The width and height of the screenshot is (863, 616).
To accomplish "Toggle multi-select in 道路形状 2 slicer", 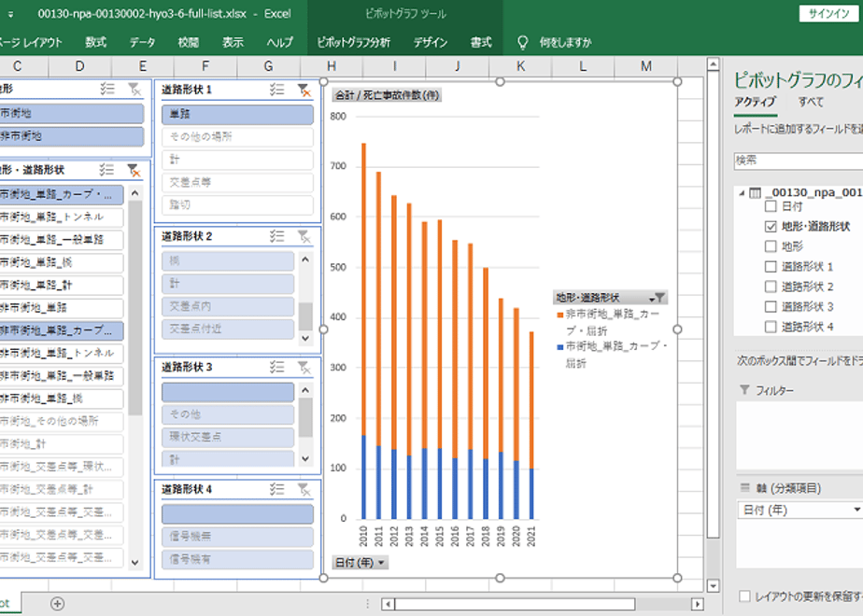I will 276,236.
